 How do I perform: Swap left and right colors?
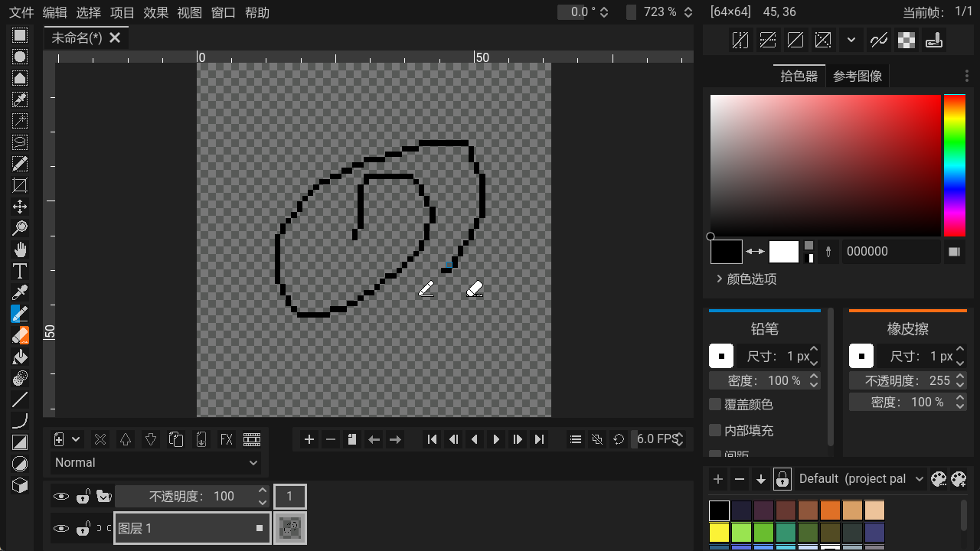756,251
